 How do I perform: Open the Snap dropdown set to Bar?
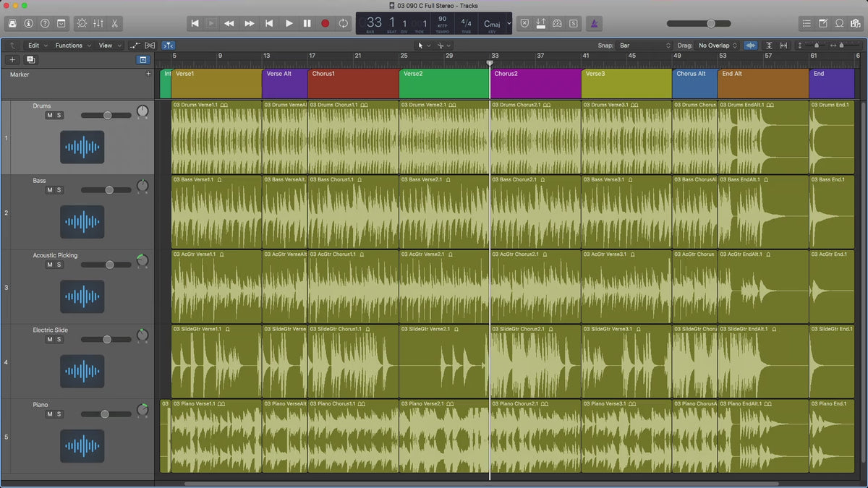click(x=644, y=46)
